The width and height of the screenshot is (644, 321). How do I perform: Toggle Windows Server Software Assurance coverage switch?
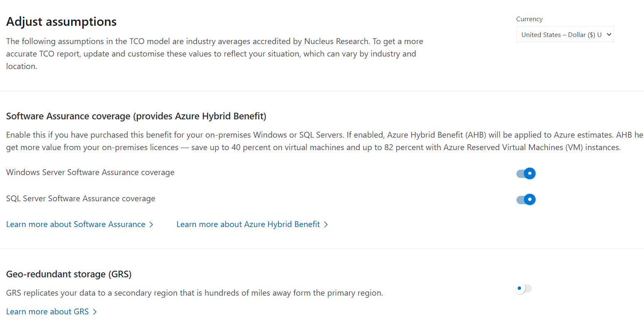[x=526, y=173]
